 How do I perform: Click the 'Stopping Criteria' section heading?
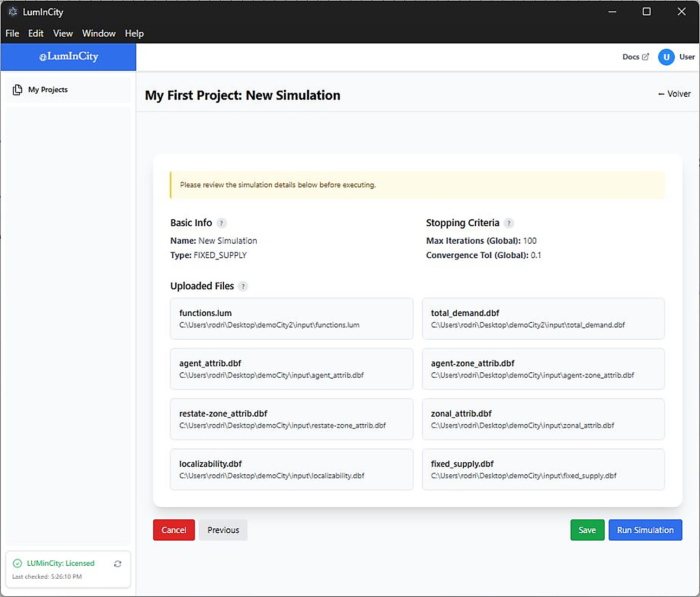(x=463, y=223)
